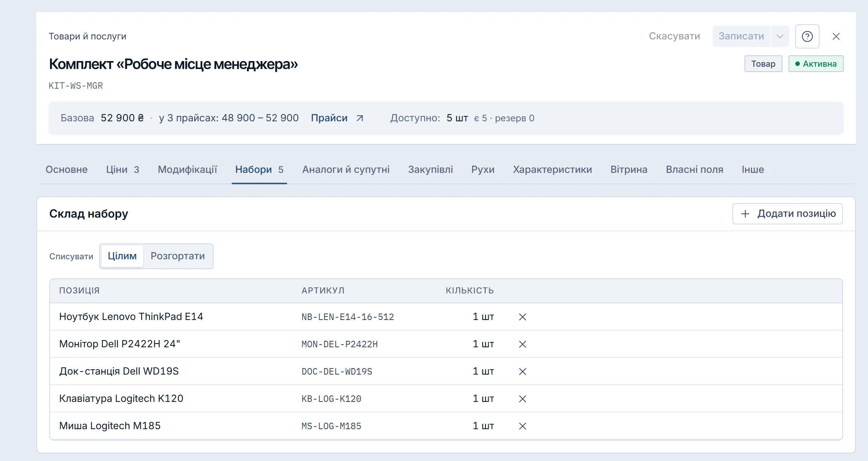Open the arrow icon next to Прайси
868x461 pixels.
click(x=360, y=118)
